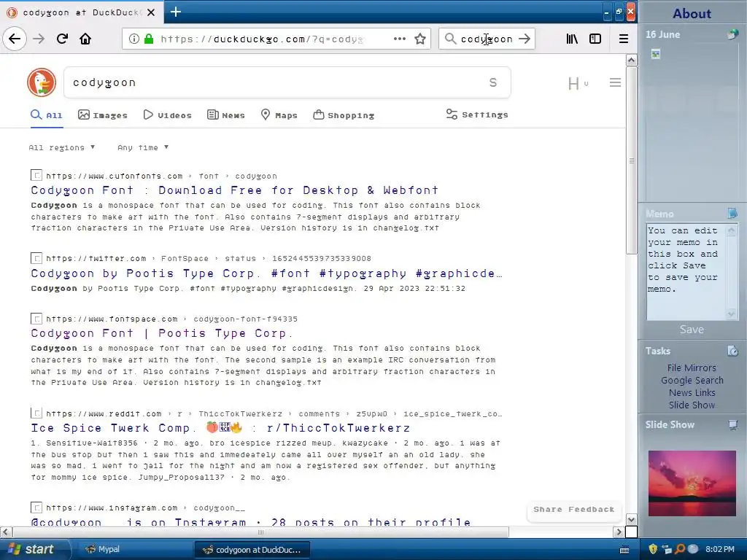Click the orange magnifier tray icon

pyautogui.click(x=680, y=549)
